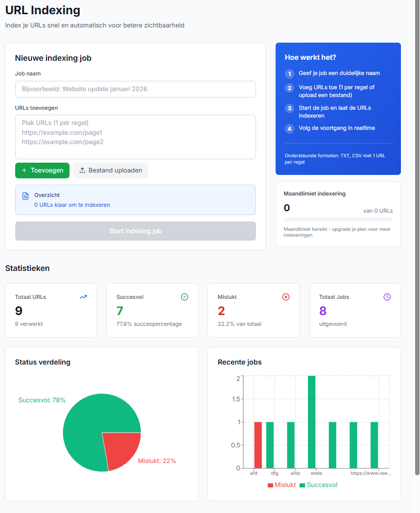Click the green Succesvol legend square
Screen dimensions: 420x513
tap(303, 485)
